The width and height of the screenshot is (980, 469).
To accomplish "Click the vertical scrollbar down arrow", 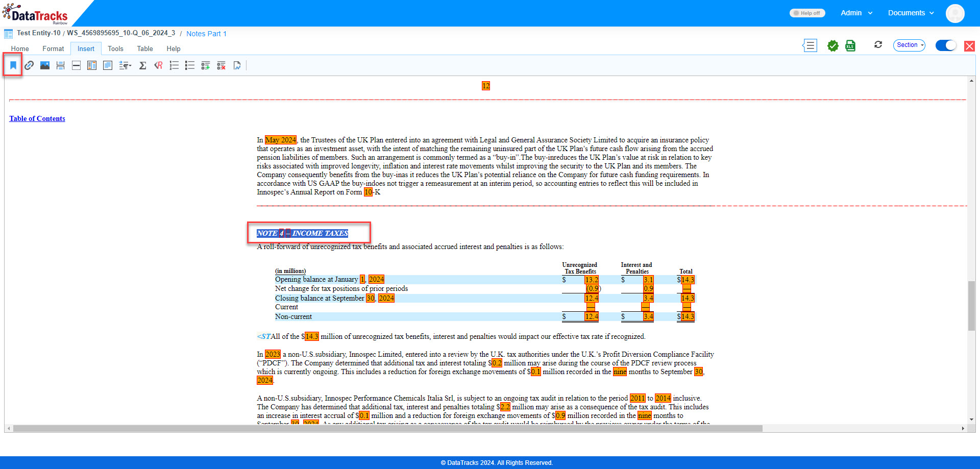I will [971, 419].
